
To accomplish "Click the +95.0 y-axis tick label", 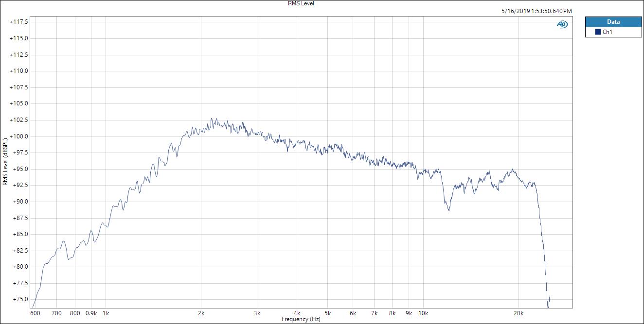I will point(21,169).
